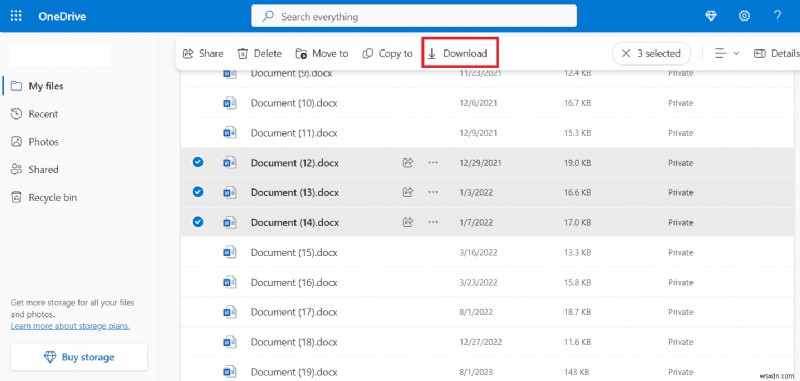Open Recent in the sidebar
The image size is (800, 381).
click(35, 114)
